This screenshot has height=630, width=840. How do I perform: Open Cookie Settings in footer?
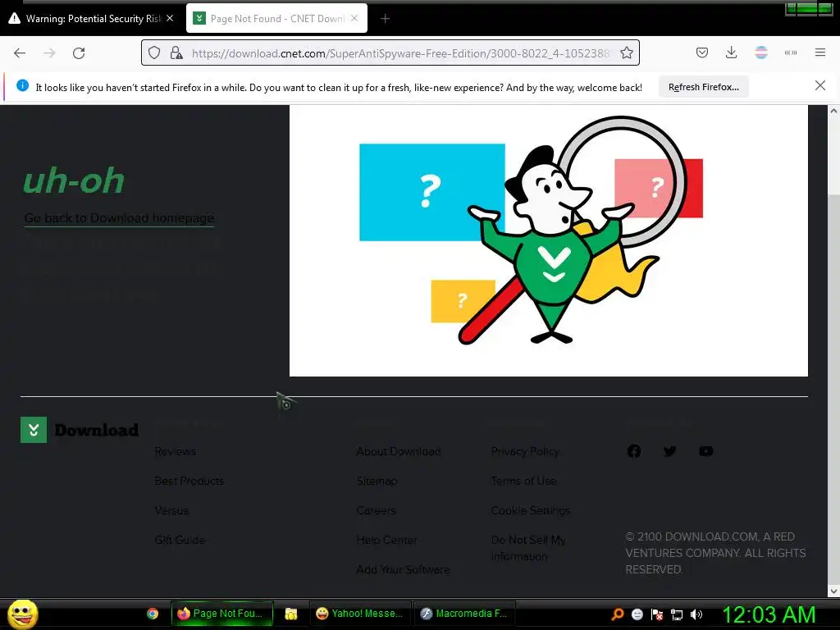(531, 510)
